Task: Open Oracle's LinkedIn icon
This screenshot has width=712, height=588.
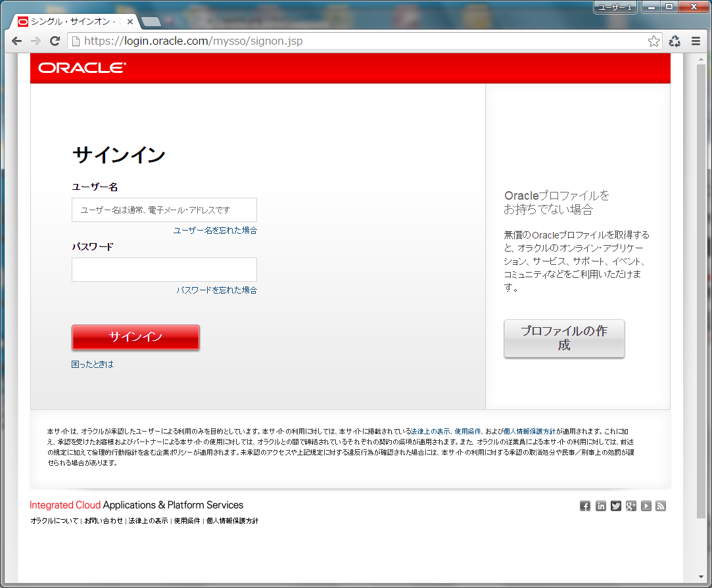Action: pyautogui.click(x=600, y=506)
